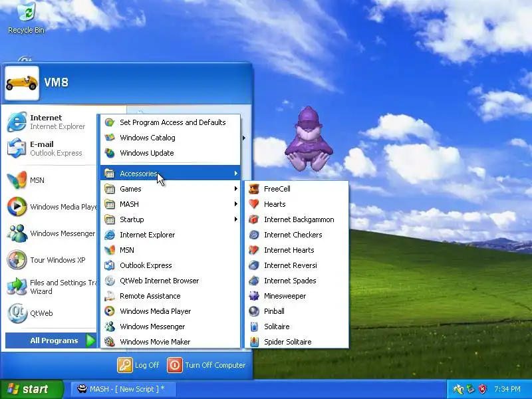Launch Internet Explorer from All Programs list
The height and width of the screenshot is (399, 532).
tap(170, 235)
